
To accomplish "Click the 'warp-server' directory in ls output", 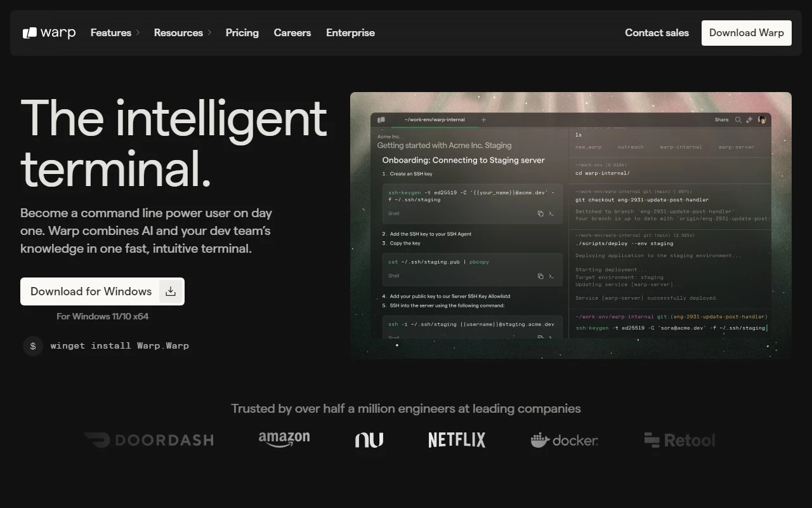I will (737, 147).
